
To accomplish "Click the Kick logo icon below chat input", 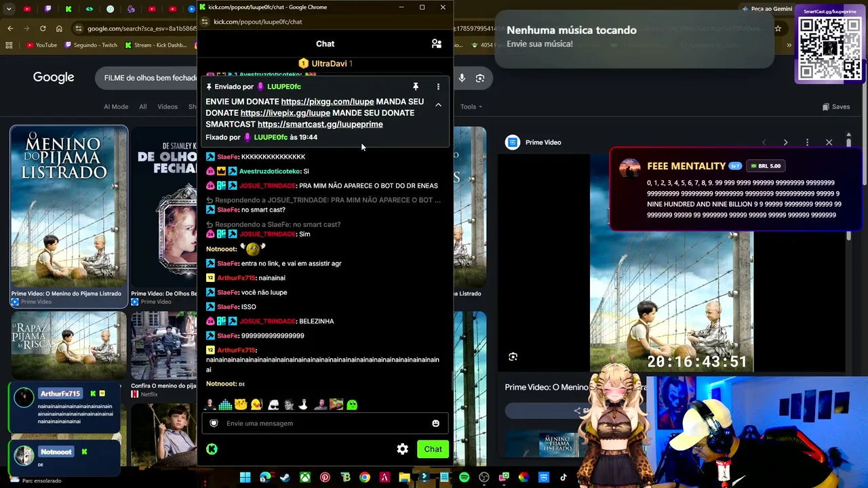I will [x=212, y=449].
